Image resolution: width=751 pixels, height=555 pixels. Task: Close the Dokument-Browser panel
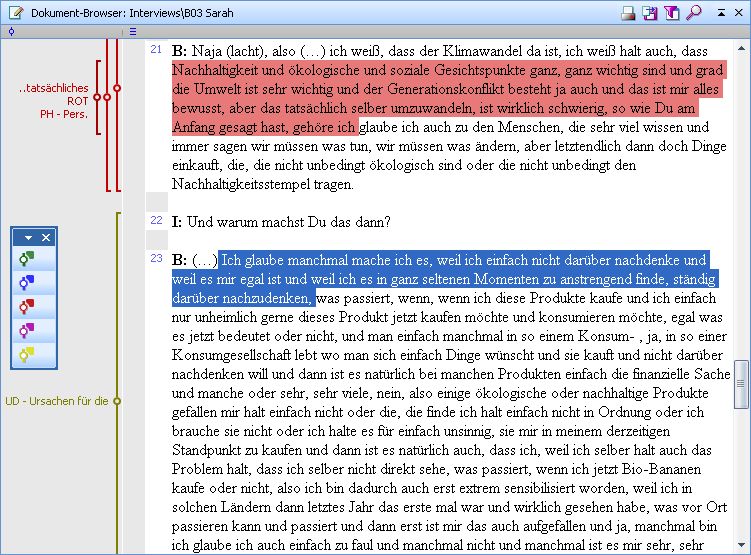click(x=739, y=13)
